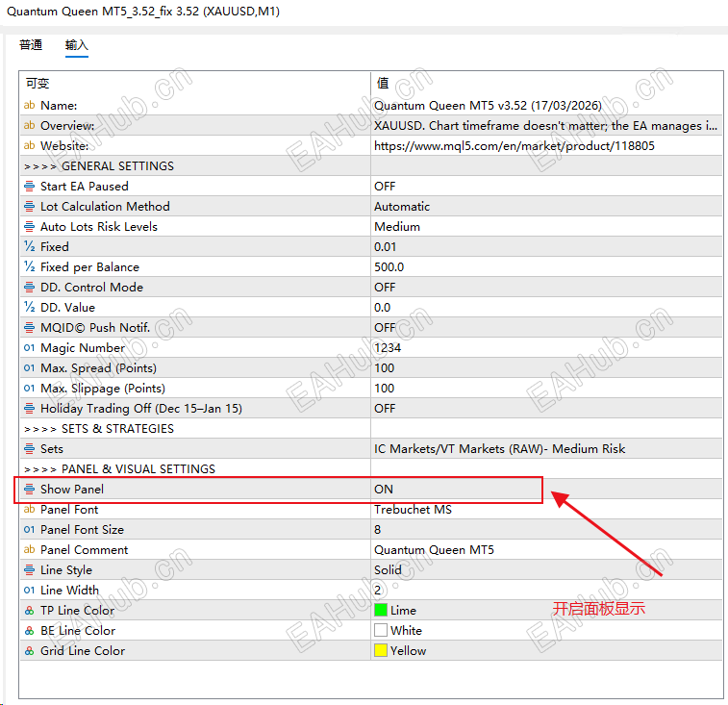The height and width of the screenshot is (705, 728).
Task: Click the integer icon beside Max. Spread (Points)
Action: coord(29,367)
